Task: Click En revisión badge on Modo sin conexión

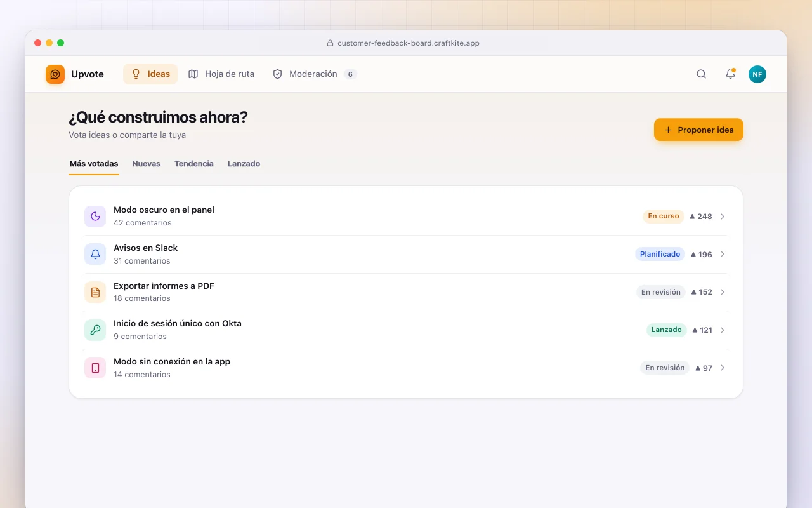Action: pyautogui.click(x=665, y=368)
